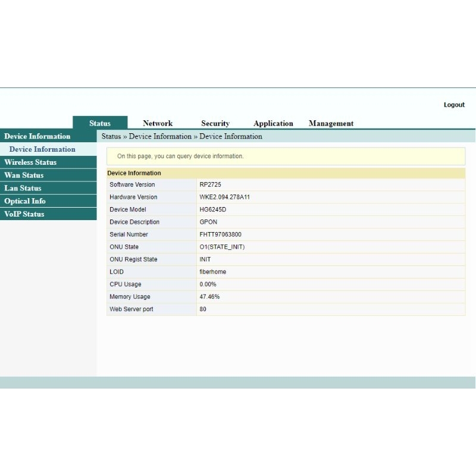Image resolution: width=476 pixels, height=476 pixels.
Task: Click the serial number value FHTT97063800
Action: point(220,234)
